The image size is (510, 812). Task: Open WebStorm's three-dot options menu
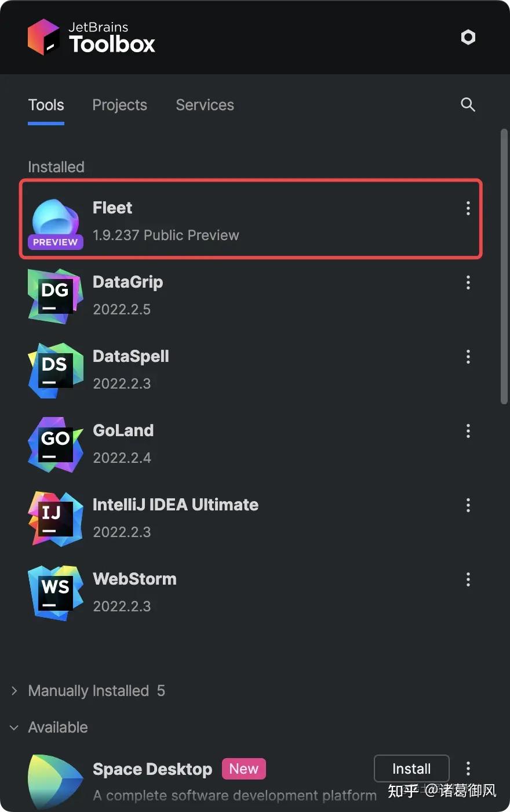click(468, 579)
